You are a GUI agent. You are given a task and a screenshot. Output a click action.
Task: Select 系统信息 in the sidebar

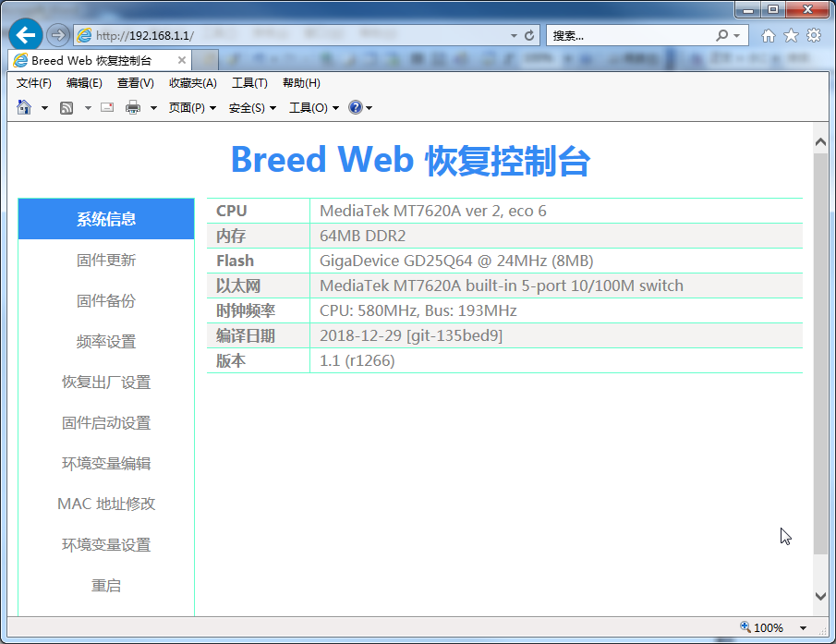[106, 219]
